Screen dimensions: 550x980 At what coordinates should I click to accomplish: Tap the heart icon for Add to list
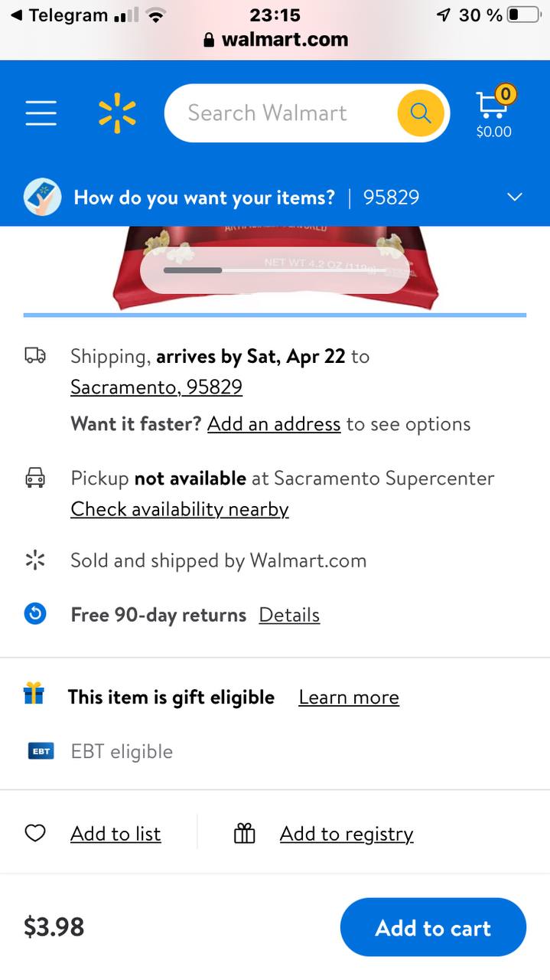[x=35, y=833]
